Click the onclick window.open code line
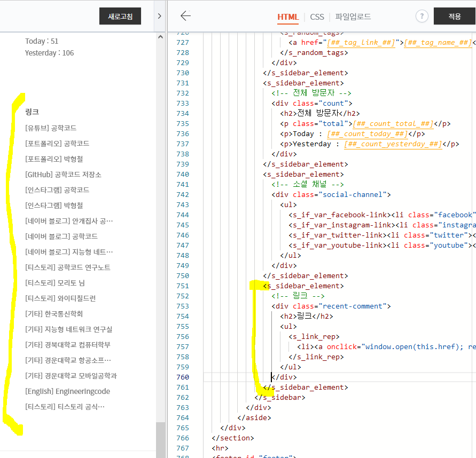Screen dimensions: 476x458 [x=386, y=346]
